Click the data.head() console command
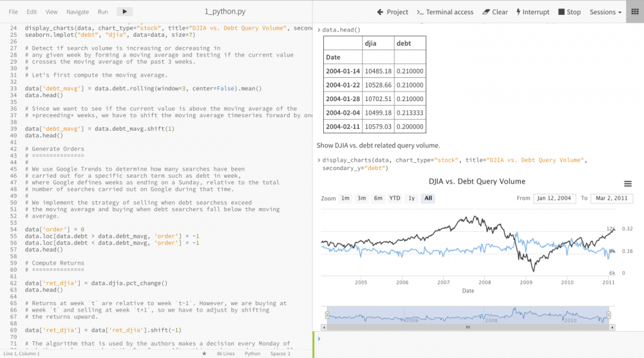This screenshot has height=358, width=644. [x=341, y=30]
